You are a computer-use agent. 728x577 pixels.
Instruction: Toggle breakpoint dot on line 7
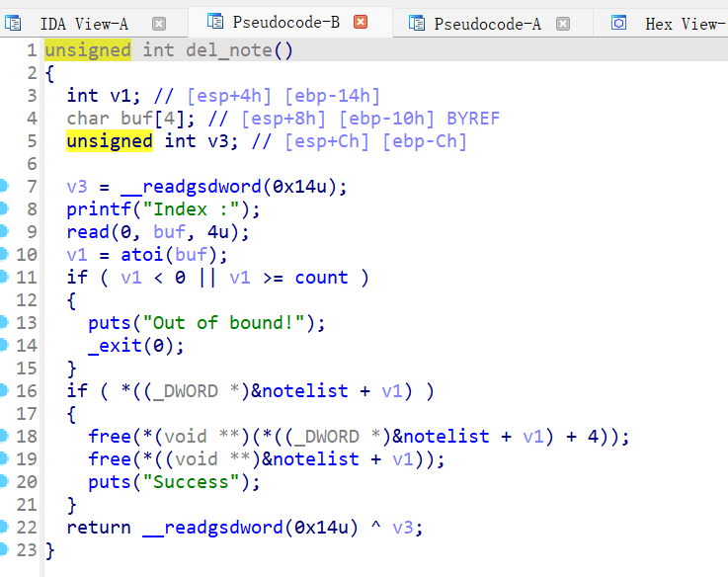pyautogui.click(x=4, y=186)
